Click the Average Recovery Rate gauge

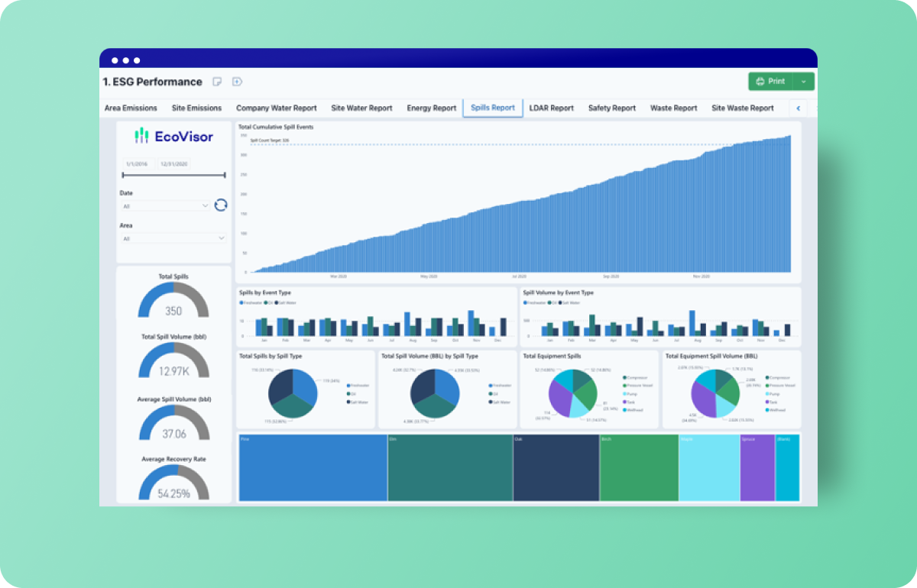pos(173,483)
